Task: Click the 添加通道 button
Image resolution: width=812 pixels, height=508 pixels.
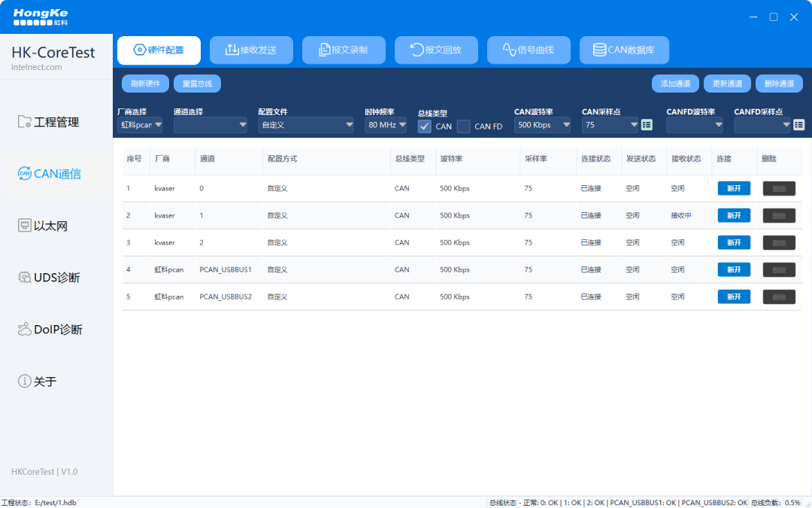Action: coord(675,84)
